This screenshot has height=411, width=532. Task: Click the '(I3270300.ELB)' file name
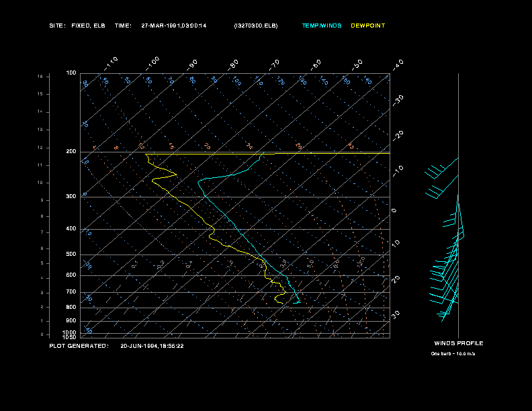pos(256,26)
